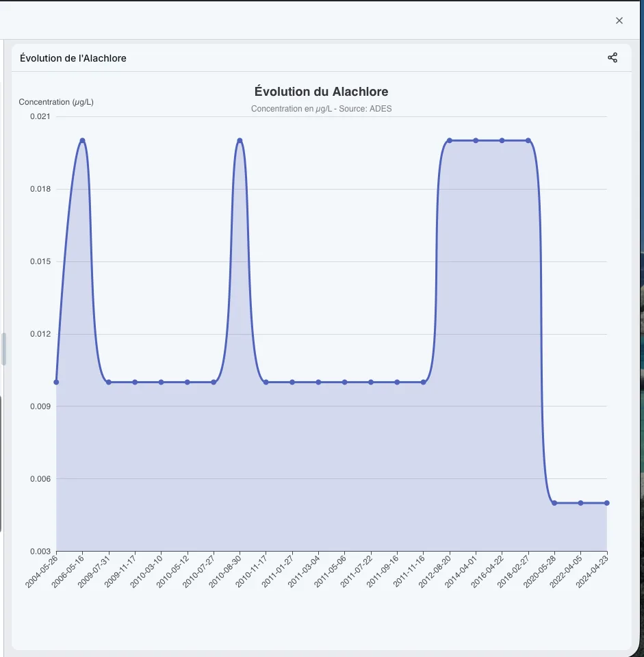This screenshot has height=657, width=644.
Task: Select the data point for 2010-05-12
Action: click(x=188, y=382)
